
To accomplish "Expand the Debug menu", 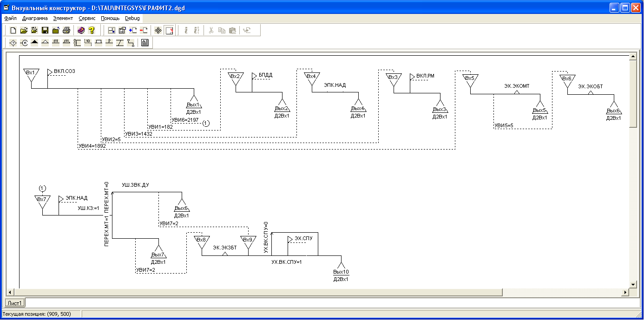I will 132,19.
